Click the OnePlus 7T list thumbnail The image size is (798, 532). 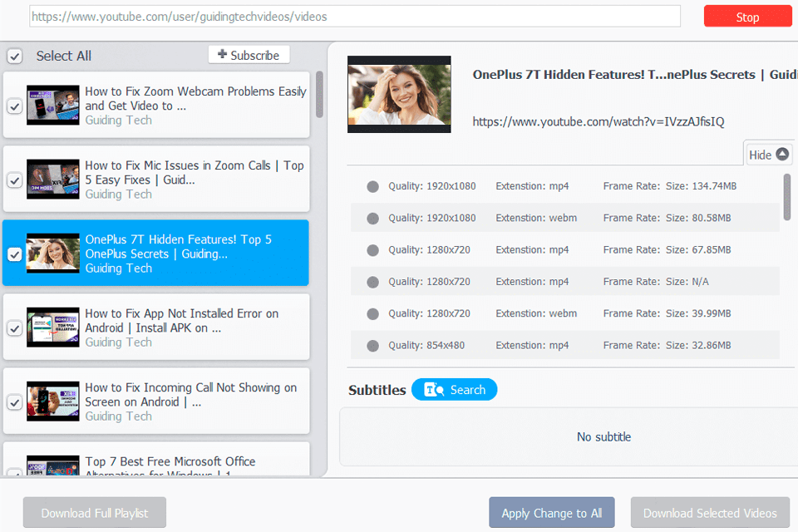(x=53, y=253)
